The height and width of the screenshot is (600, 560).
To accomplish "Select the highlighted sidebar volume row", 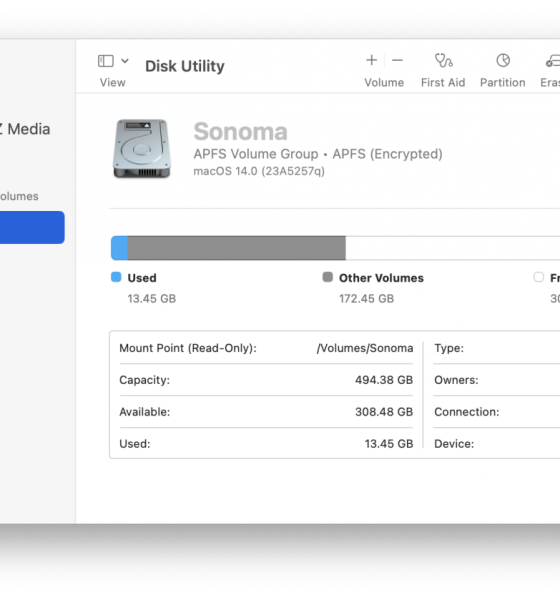I will click(32, 227).
